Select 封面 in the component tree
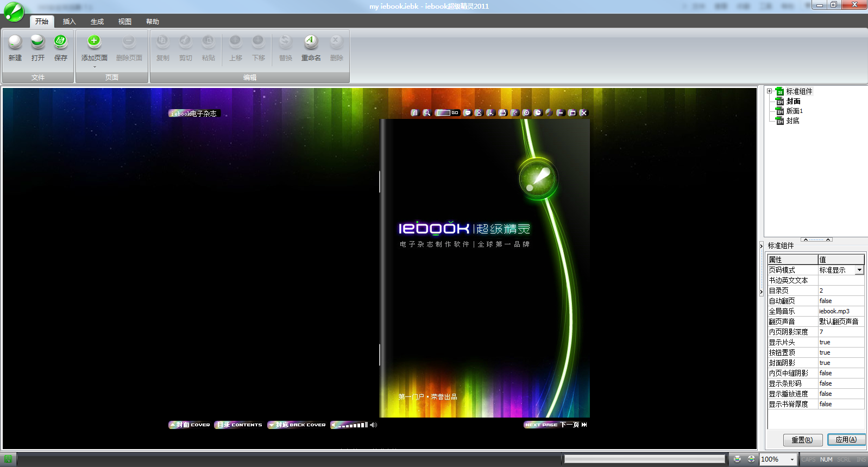 click(x=794, y=101)
